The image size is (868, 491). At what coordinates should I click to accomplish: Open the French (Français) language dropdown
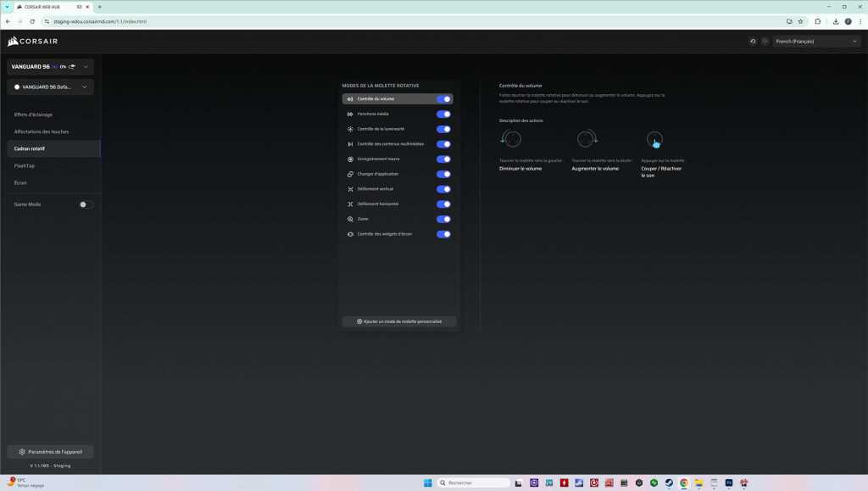tap(817, 41)
